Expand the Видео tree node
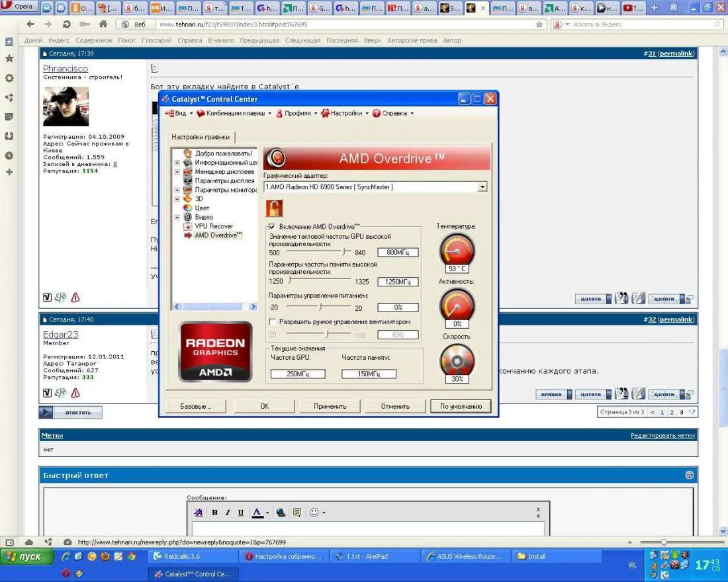 point(177,217)
